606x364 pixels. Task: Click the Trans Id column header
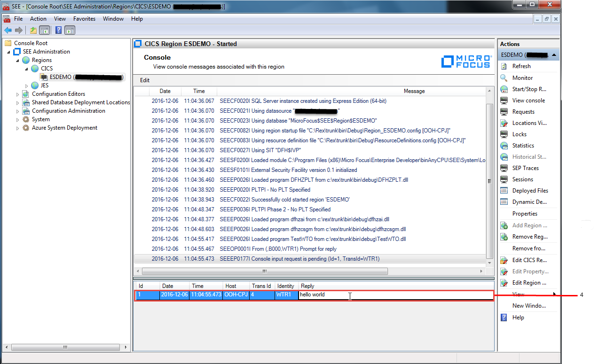(261, 286)
